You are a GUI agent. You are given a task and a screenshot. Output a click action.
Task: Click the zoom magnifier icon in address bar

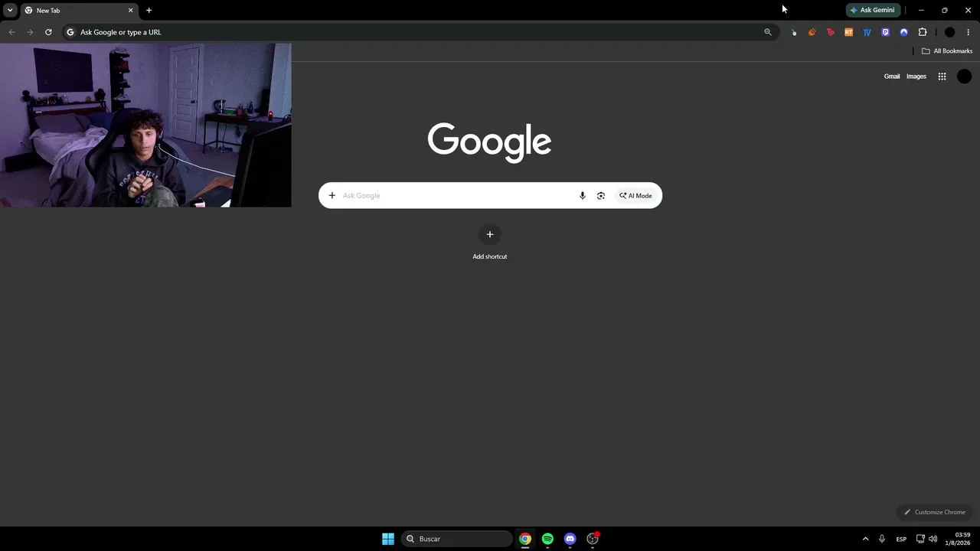click(768, 32)
